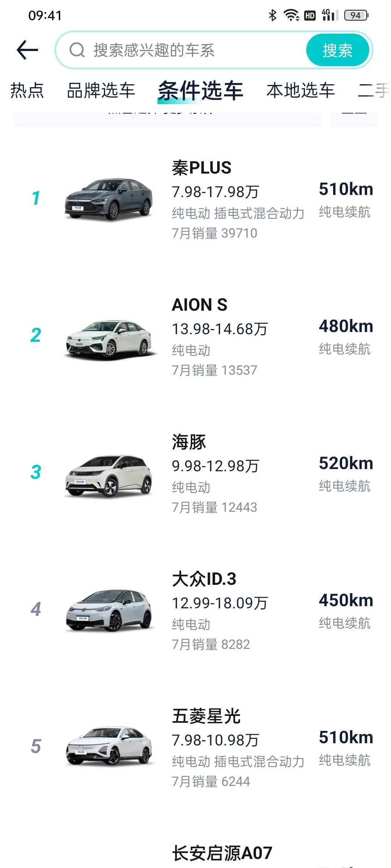Tap the HD status icon
The height and width of the screenshot is (868, 391).
pos(310,16)
